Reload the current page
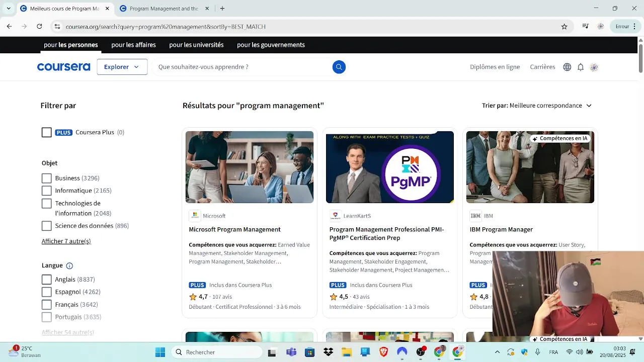Image resolution: width=644 pixels, height=362 pixels. [x=39, y=27]
